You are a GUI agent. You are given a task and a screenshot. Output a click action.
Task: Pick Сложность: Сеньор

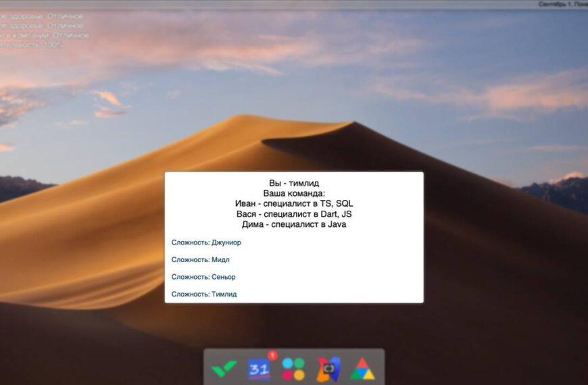(203, 277)
